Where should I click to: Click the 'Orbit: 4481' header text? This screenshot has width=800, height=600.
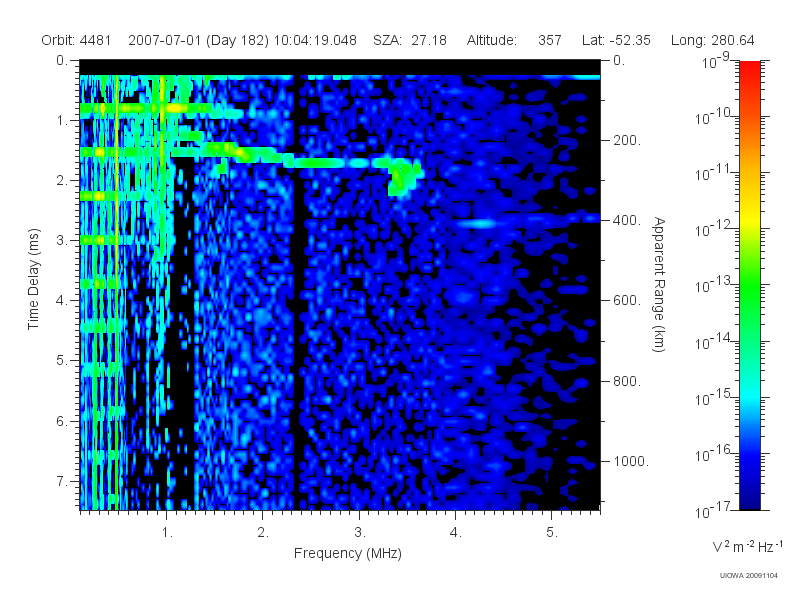76,40
